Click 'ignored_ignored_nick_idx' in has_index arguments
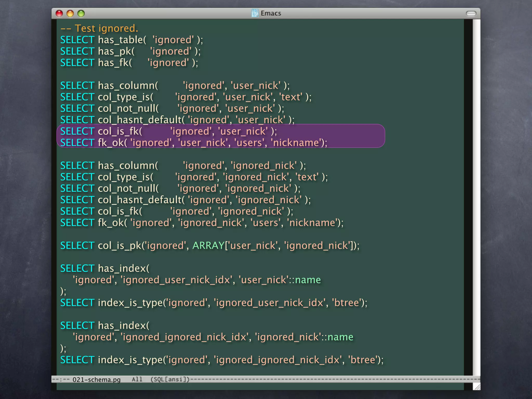Image resolution: width=532 pixels, height=399 pixels. click(x=184, y=337)
